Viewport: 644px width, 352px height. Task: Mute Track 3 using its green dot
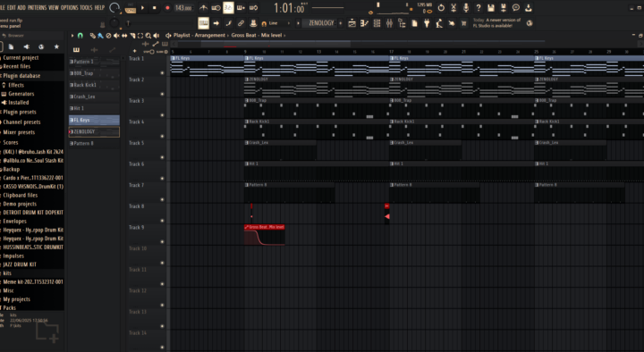(x=162, y=115)
